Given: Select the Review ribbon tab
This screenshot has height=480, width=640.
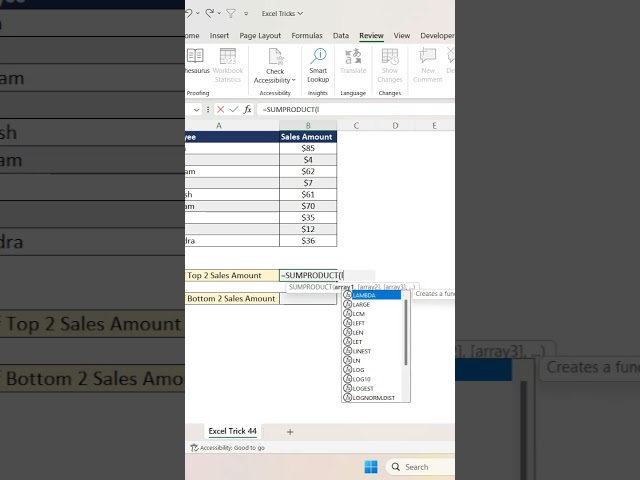Looking at the screenshot, I should coord(371,36).
